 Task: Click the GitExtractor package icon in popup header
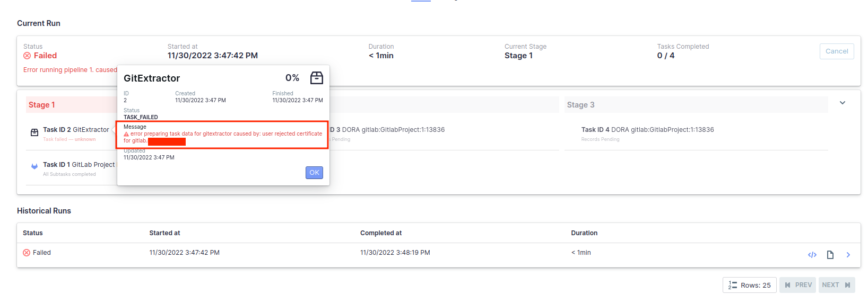pyautogui.click(x=317, y=78)
